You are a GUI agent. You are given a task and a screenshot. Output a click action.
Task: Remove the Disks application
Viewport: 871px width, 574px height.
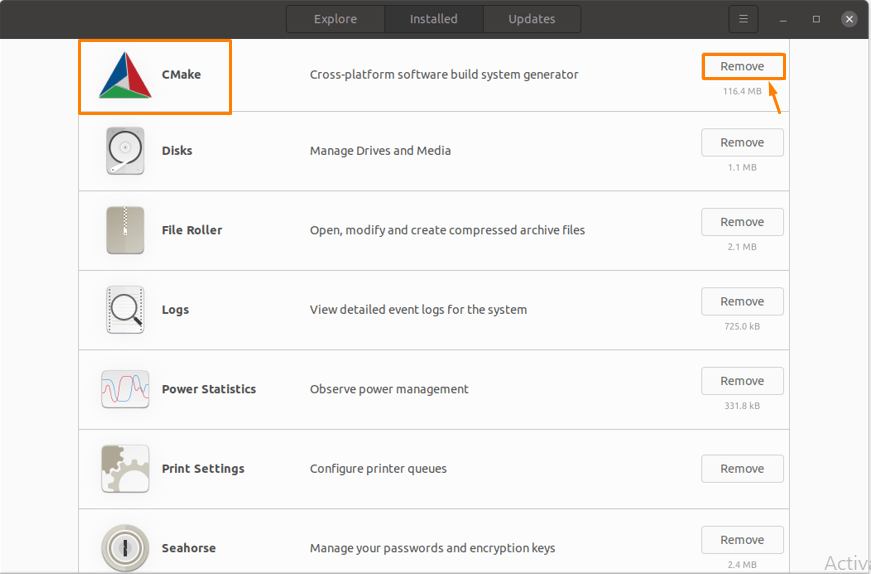point(743,142)
